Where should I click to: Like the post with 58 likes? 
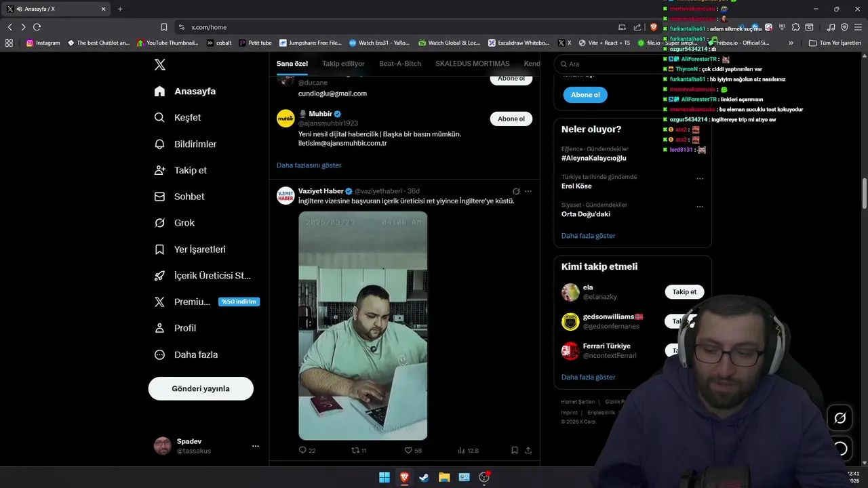click(413, 450)
